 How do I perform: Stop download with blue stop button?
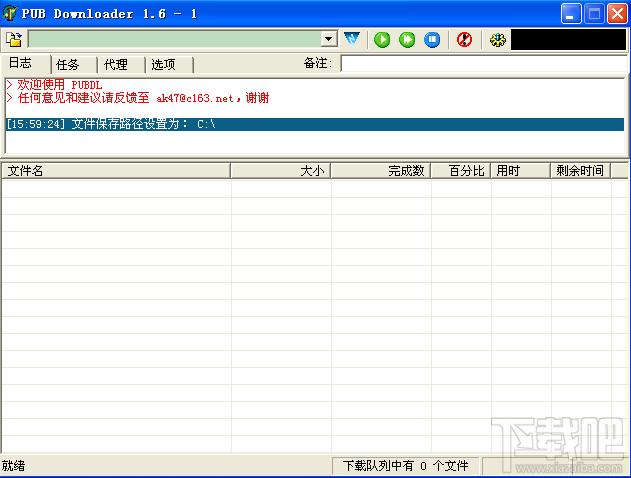(x=432, y=40)
